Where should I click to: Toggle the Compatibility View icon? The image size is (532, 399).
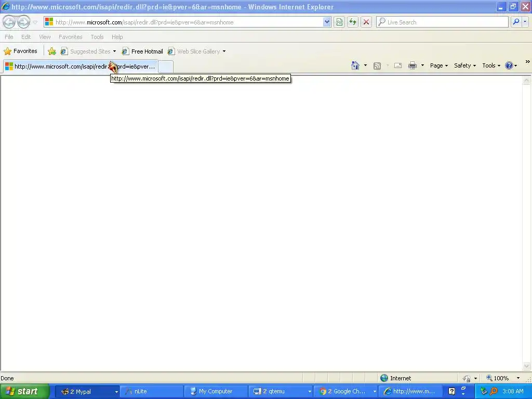(339, 22)
